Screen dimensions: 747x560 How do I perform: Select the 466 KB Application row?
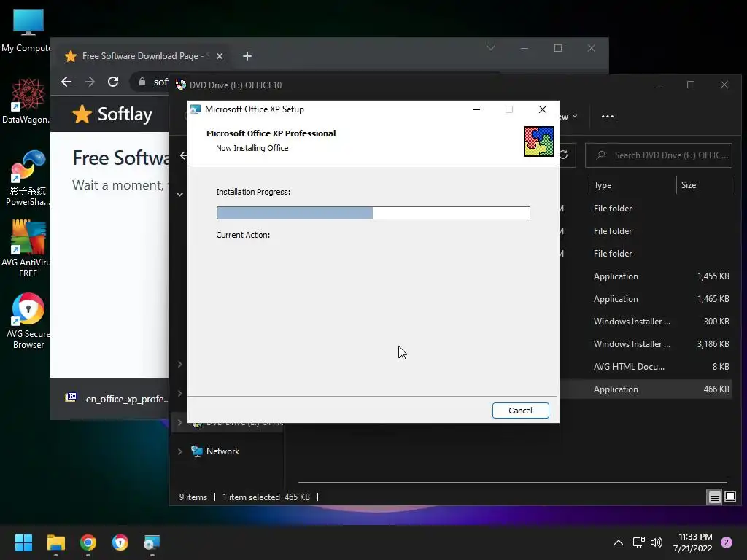(646, 389)
